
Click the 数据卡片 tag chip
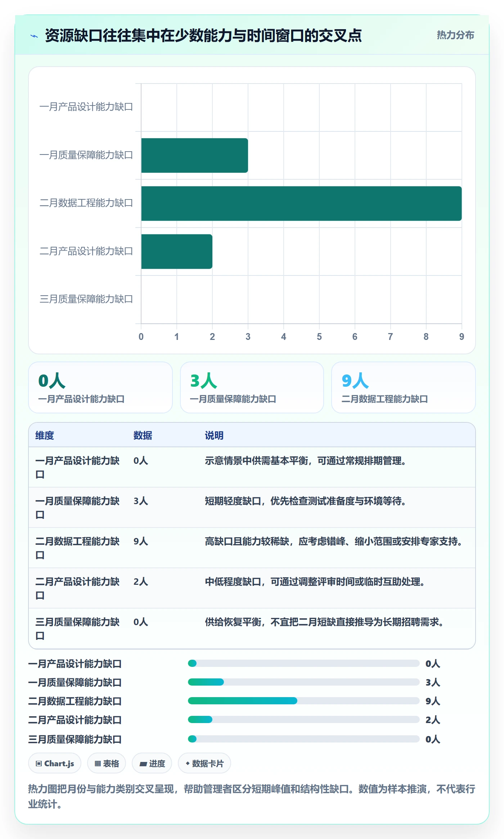click(204, 763)
